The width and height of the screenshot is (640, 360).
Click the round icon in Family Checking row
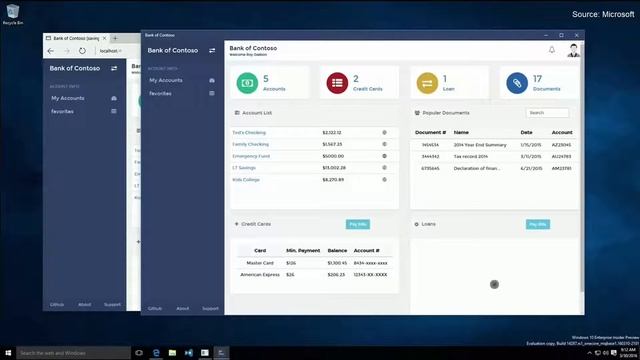click(384, 144)
